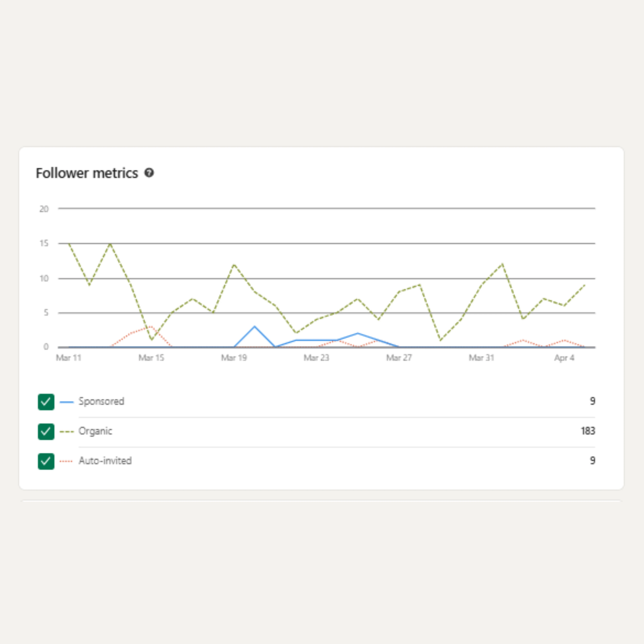Uncheck the Organic checkbox
This screenshot has height=644, width=644.
[x=46, y=431]
